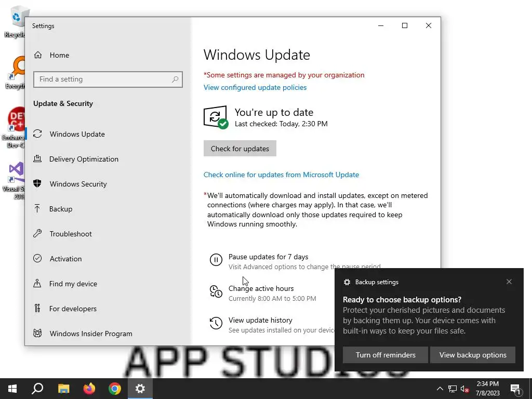Image resolution: width=532 pixels, height=399 pixels.
Task: Click the Activation checkmark circle icon
Action: [x=37, y=259]
